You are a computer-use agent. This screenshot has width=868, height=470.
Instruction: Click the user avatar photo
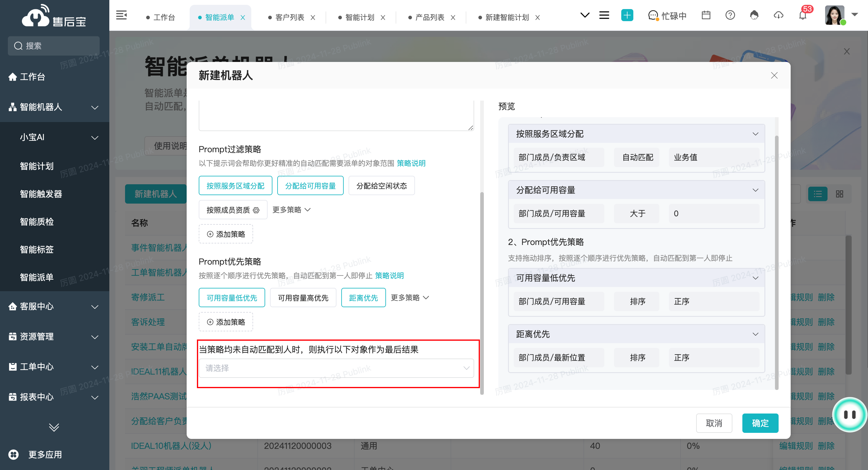[x=835, y=15]
